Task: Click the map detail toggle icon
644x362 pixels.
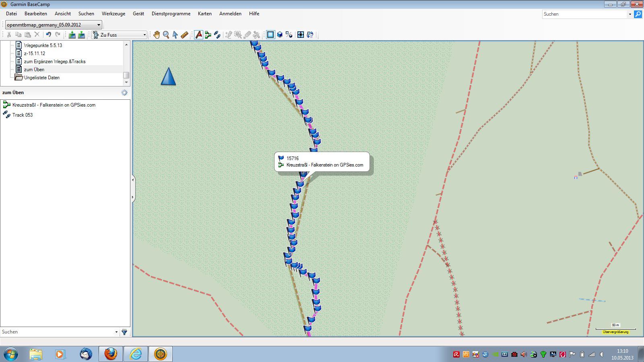Action: (x=289, y=35)
